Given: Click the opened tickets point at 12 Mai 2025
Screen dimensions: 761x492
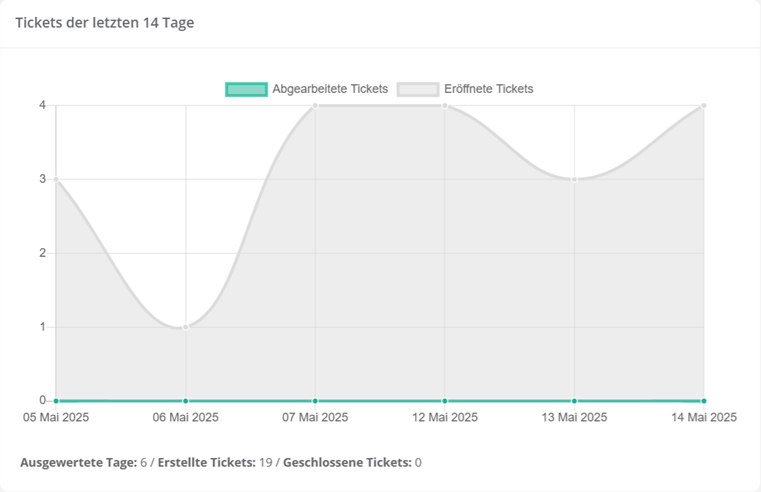Looking at the screenshot, I should [x=445, y=105].
